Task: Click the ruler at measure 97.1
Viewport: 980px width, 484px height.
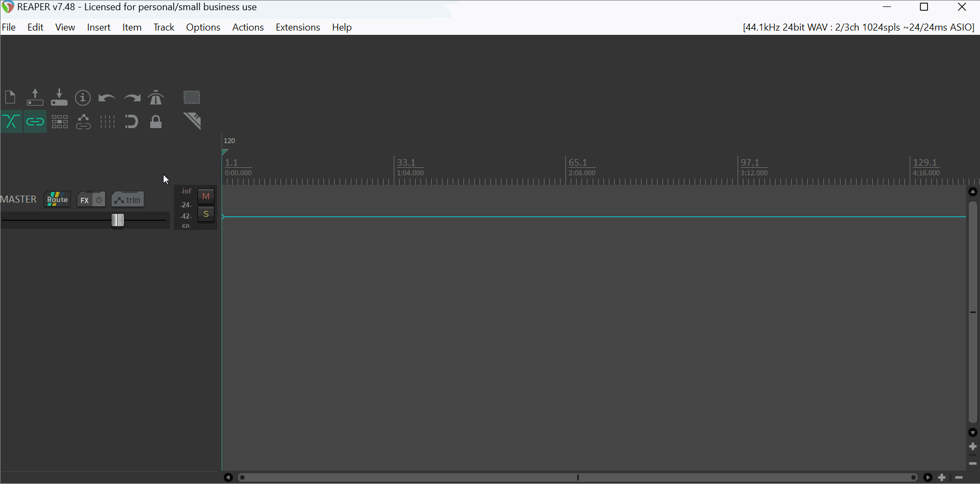Action: (750, 162)
